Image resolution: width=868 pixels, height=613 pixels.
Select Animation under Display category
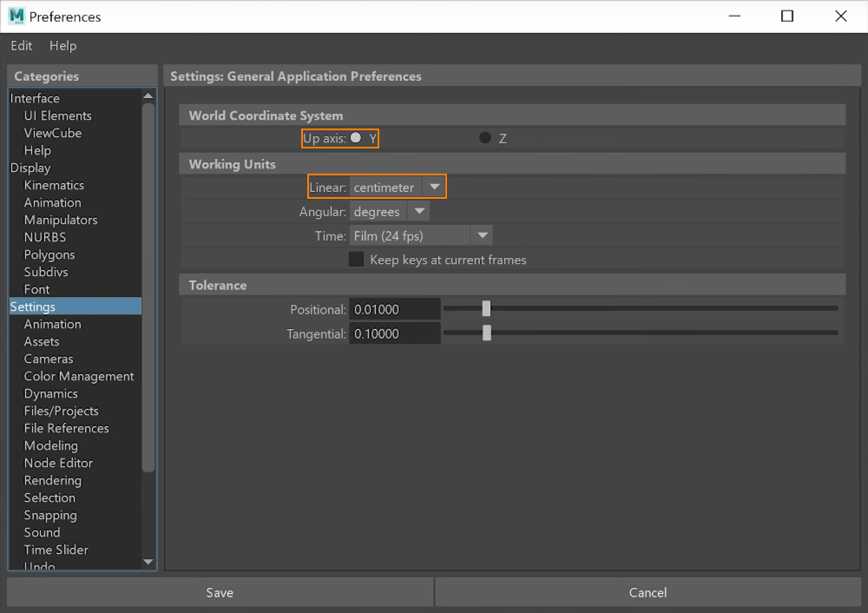pos(76,202)
